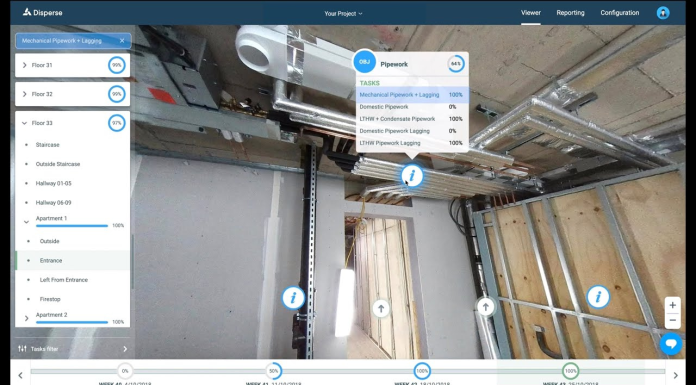Select the 50% week marker on timeline
The image size is (696, 385).
273,371
